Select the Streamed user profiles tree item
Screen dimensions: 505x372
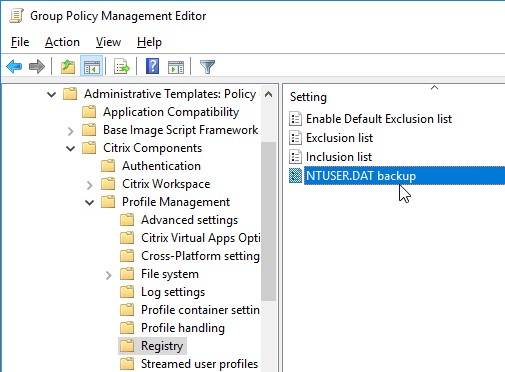[x=199, y=364]
